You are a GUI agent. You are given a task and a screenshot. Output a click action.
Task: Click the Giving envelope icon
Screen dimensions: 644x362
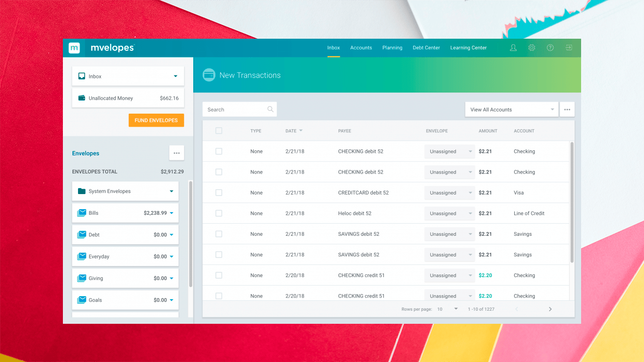[82, 278]
